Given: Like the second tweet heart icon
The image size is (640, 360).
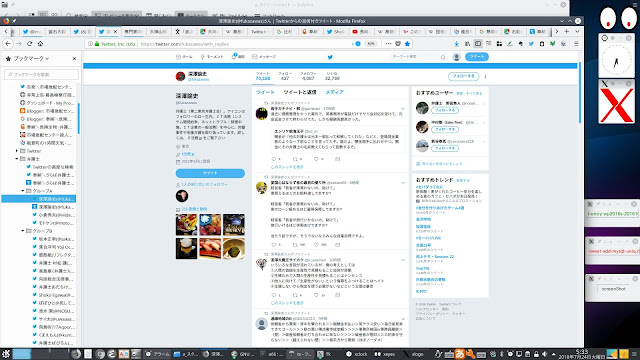Looking at the screenshot, I should point(316,245).
